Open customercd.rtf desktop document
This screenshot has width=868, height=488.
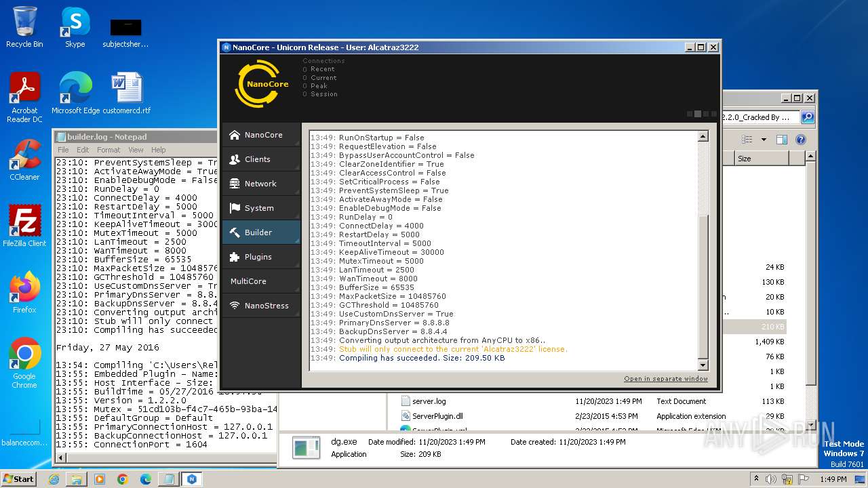point(126,94)
